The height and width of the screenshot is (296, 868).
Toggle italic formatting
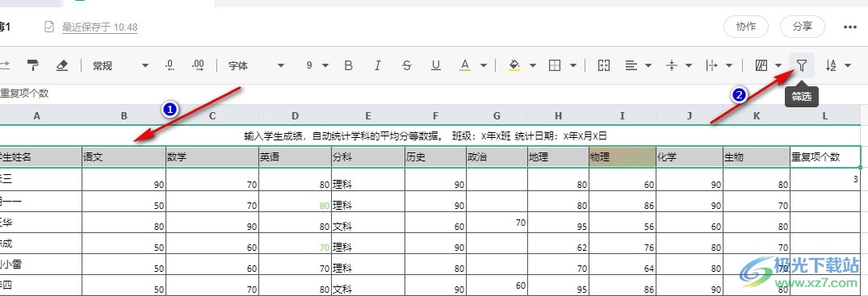(x=378, y=66)
